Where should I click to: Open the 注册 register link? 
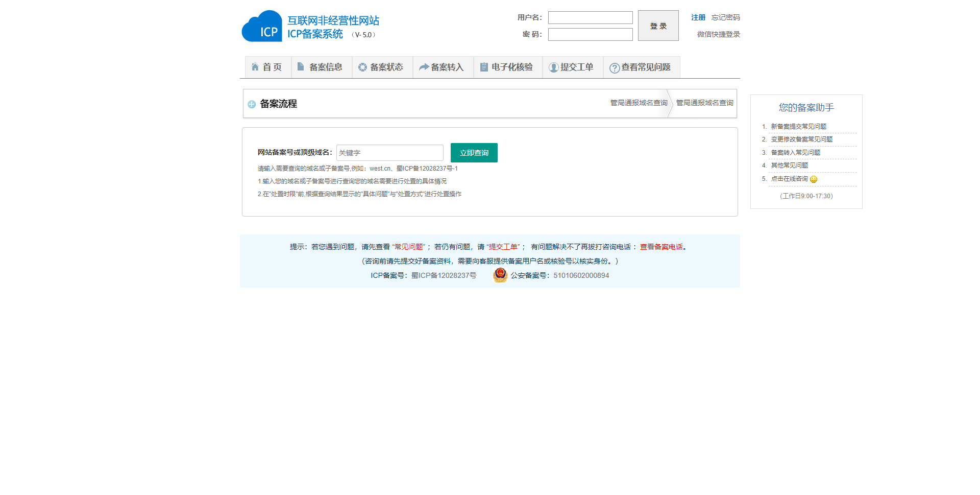click(x=698, y=17)
